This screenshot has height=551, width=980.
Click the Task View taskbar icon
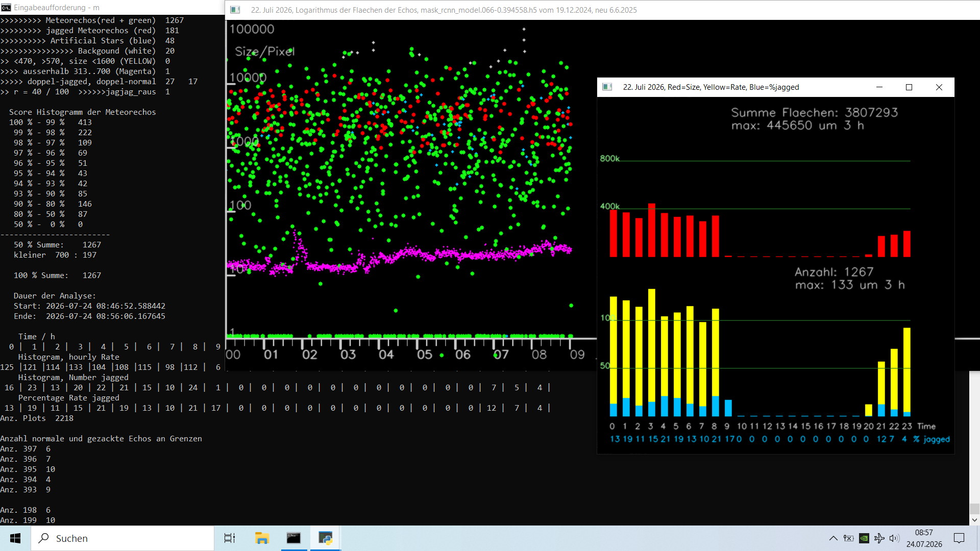[x=230, y=538]
